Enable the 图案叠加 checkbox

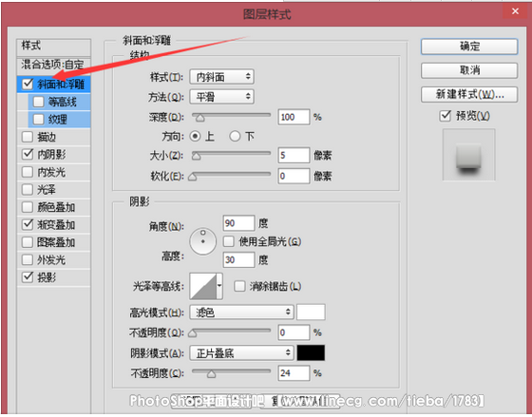(x=28, y=242)
